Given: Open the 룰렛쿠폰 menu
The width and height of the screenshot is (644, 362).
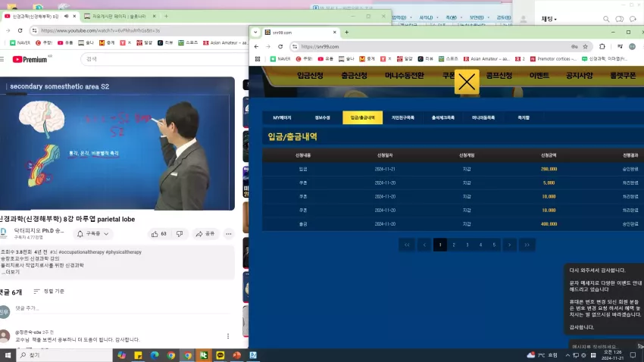Looking at the screenshot, I should (x=623, y=76).
